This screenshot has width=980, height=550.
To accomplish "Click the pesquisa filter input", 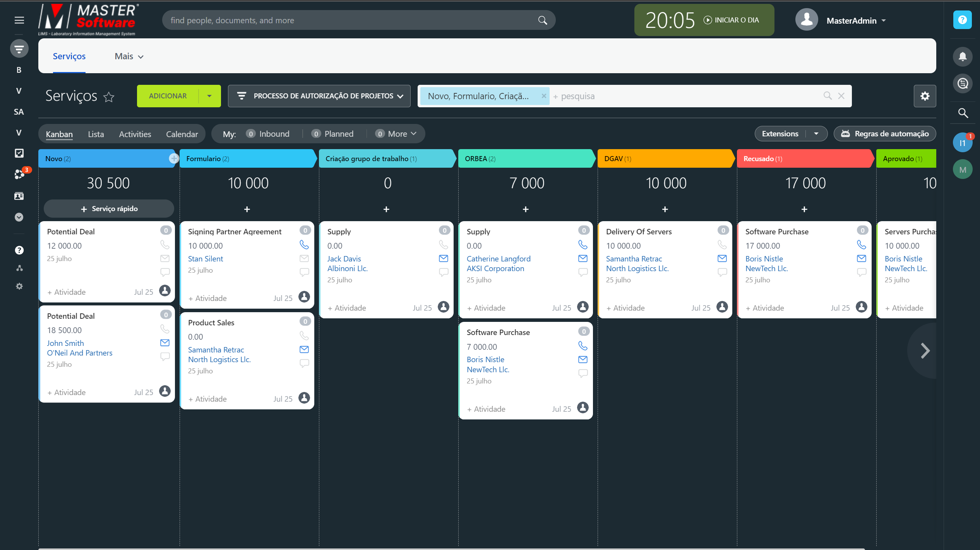I will [x=685, y=96].
